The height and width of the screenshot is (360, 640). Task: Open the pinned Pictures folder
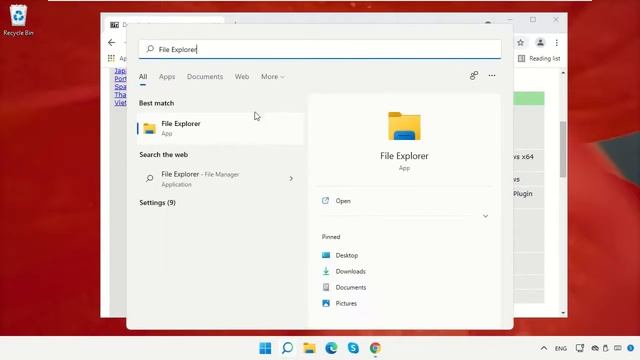click(339, 303)
